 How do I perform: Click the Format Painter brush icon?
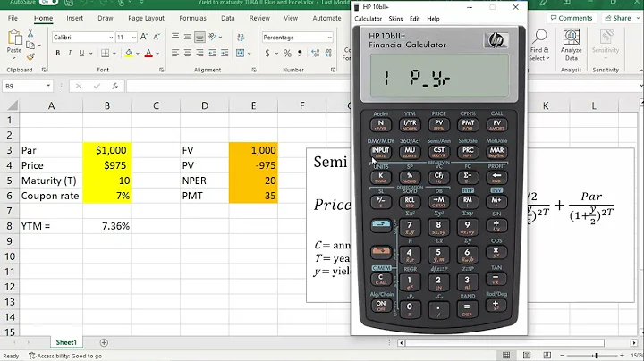click(x=30, y=57)
